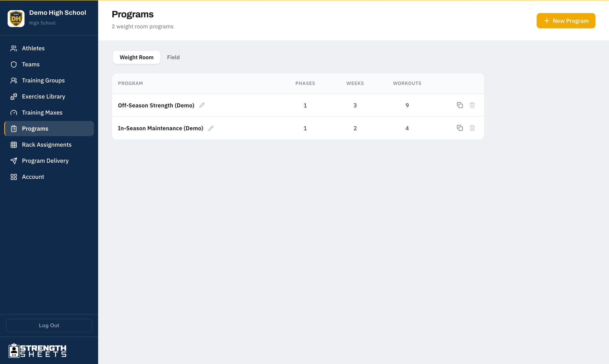This screenshot has width=609, height=364.
Task: Click the Strength Sheets logo
Action: (x=37, y=350)
